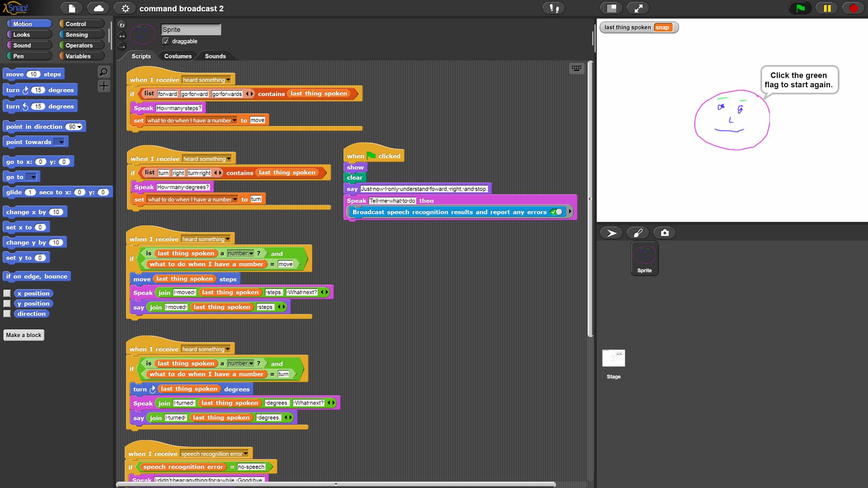Open the cloud services menu
The width and height of the screenshot is (868, 488).
[98, 8]
